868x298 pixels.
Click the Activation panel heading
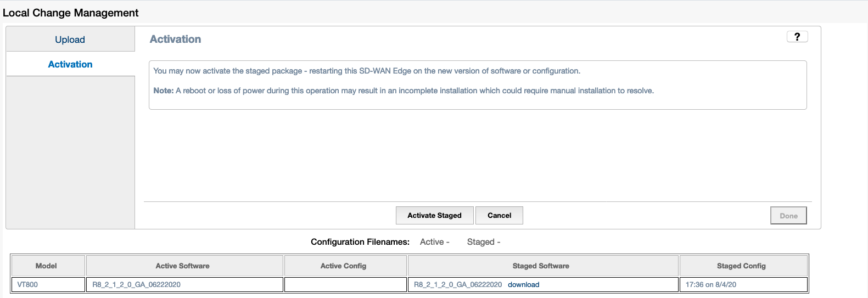175,40
